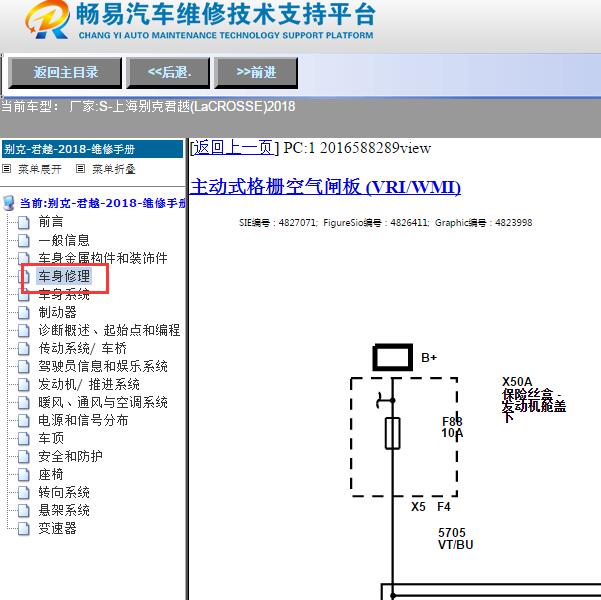601x600 pixels.
Task: Go forward with >>前进 button
Action: click(256, 72)
